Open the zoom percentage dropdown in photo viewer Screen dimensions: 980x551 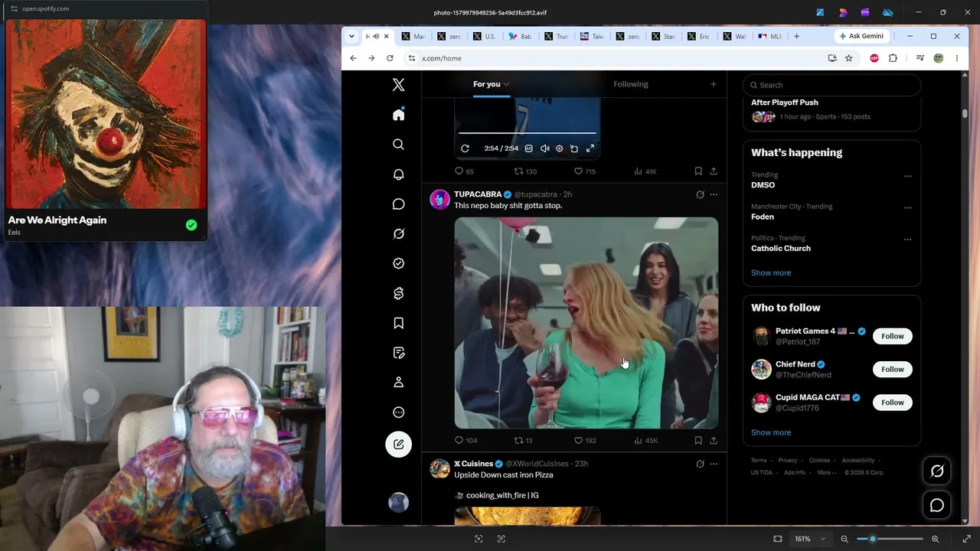tap(810, 539)
